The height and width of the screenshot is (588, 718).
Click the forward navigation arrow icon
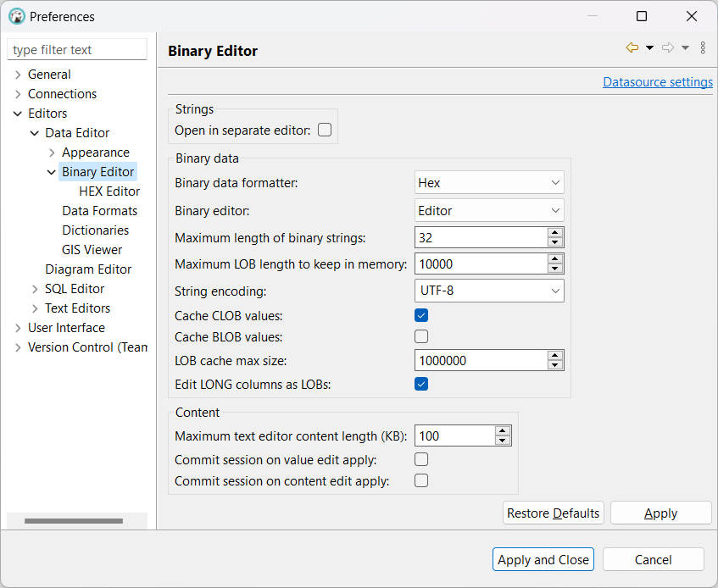668,48
